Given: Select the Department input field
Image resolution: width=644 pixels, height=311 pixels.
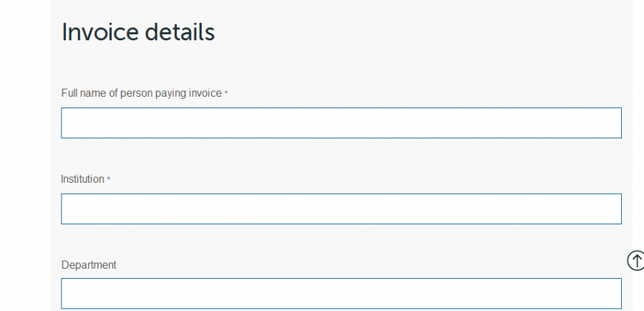Looking at the screenshot, I should pyautogui.click(x=341, y=293).
